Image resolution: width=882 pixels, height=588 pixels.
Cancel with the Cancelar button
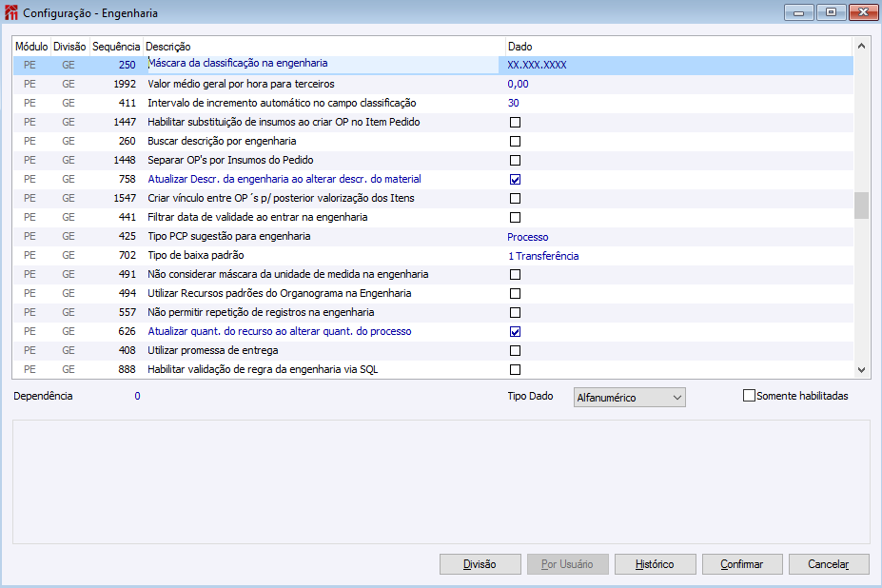point(829,564)
